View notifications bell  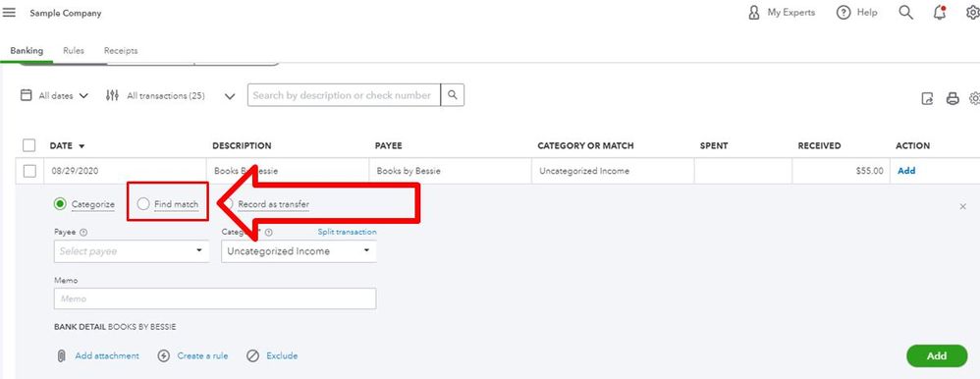click(x=940, y=13)
